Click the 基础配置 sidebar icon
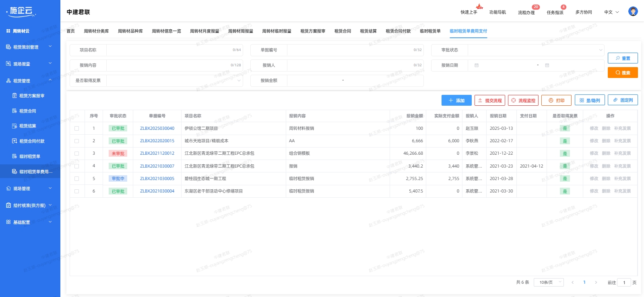The height and width of the screenshot is (297, 644). (x=8, y=222)
